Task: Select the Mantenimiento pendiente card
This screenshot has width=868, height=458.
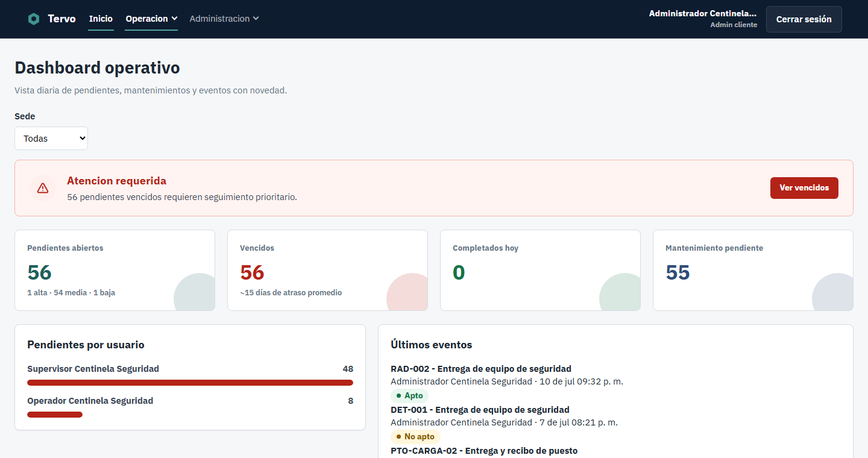Action: tap(753, 270)
